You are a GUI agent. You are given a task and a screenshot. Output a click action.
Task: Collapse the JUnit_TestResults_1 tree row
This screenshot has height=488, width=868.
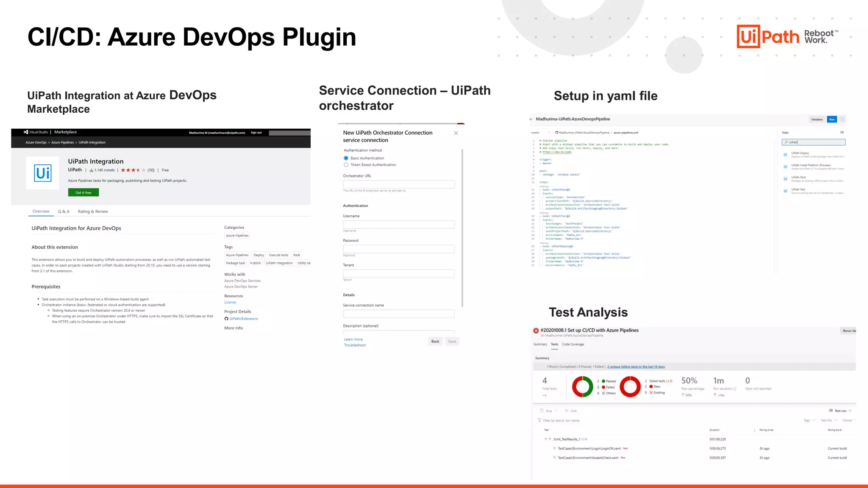click(546, 439)
